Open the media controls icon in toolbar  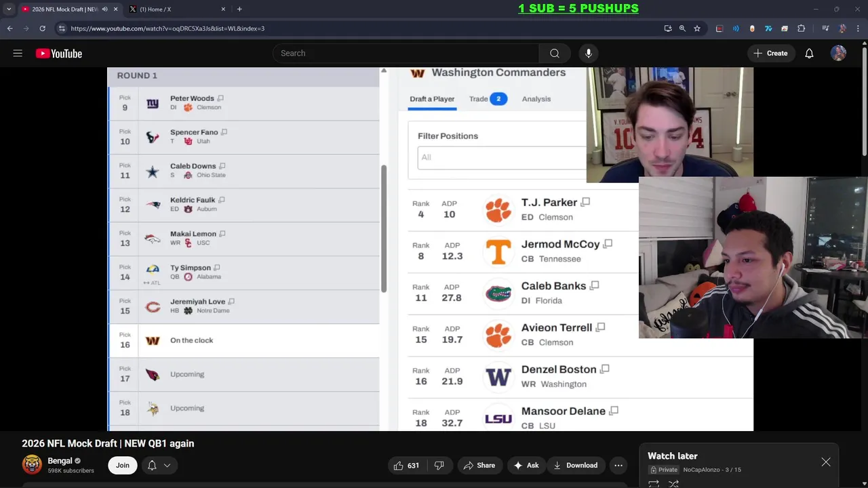click(x=825, y=28)
